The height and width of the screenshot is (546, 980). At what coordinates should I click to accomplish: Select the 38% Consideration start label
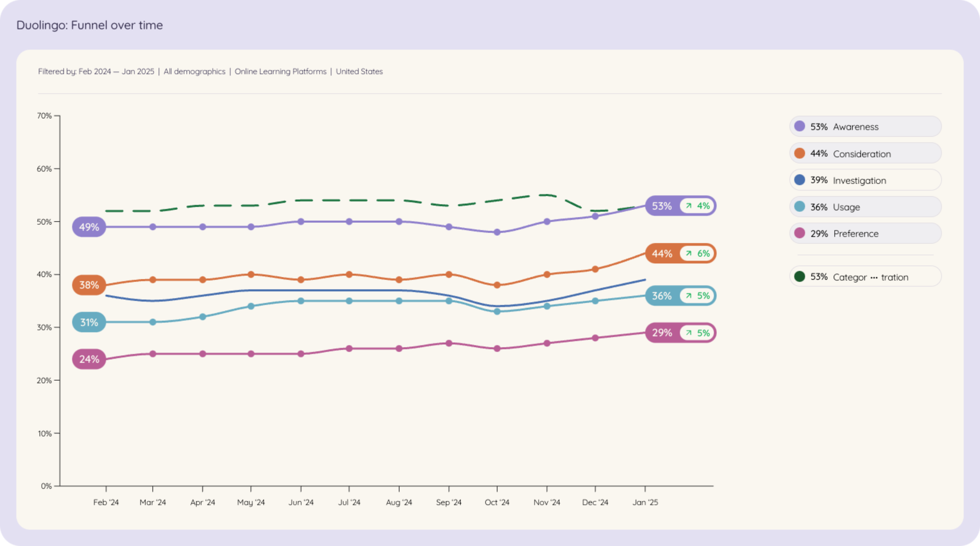[89, 285]
